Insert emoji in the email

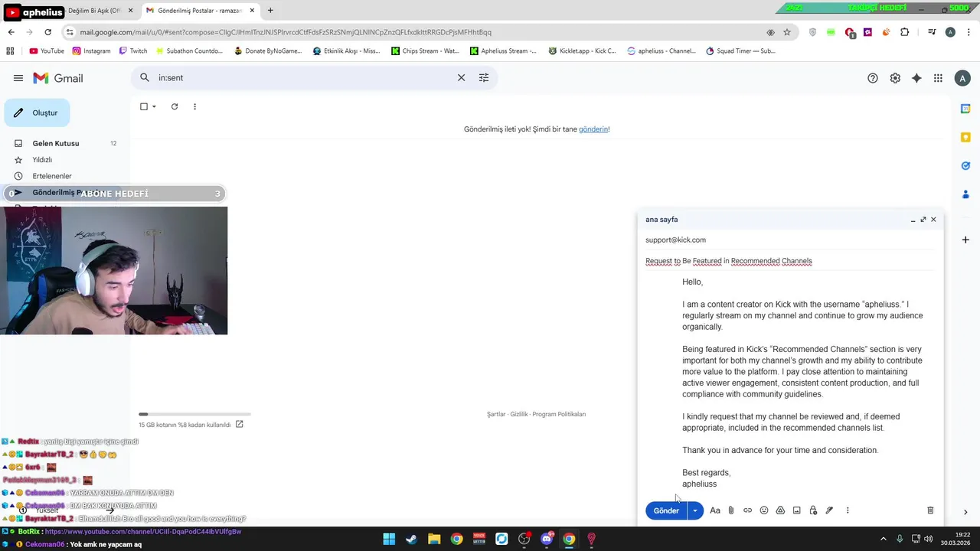764,510
